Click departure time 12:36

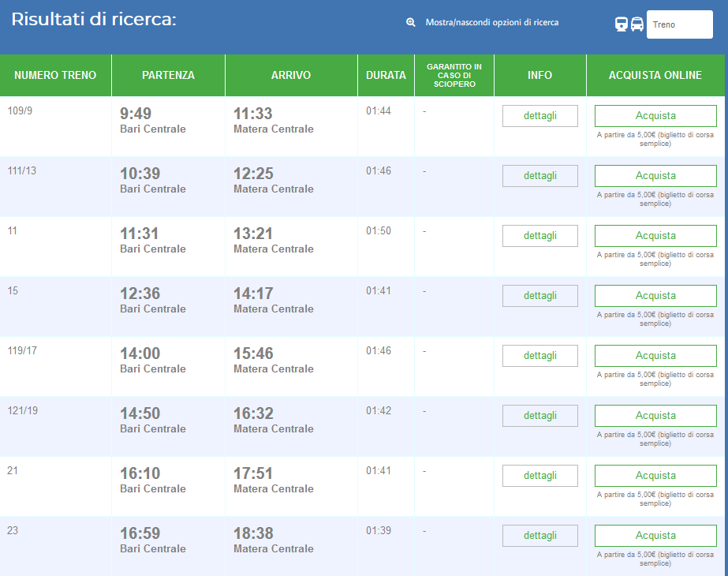(140, 293)
